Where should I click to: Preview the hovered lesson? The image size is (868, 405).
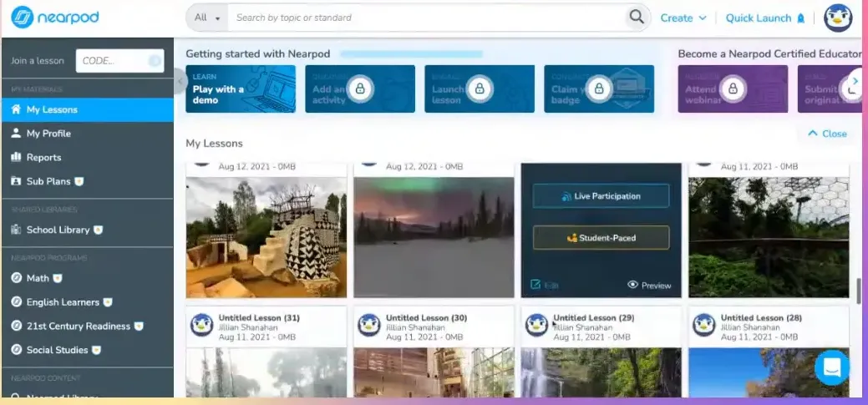point(649,286)
